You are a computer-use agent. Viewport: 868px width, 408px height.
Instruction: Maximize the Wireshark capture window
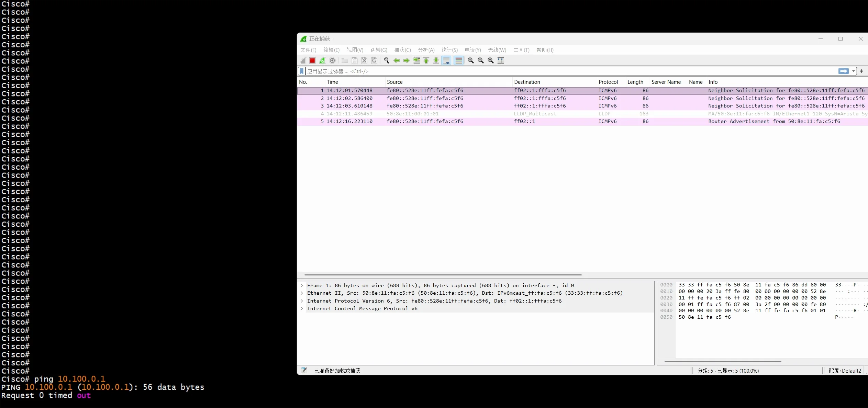[x=841, y=39]
